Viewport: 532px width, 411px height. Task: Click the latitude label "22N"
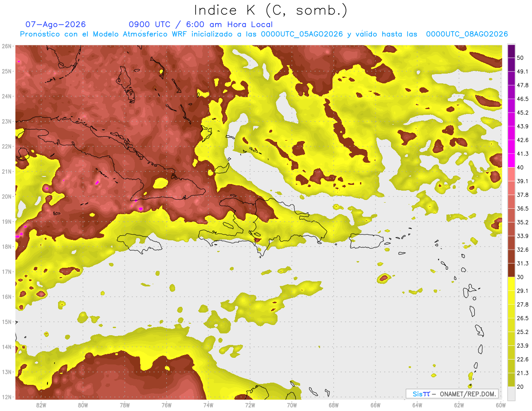click(6, 146)
